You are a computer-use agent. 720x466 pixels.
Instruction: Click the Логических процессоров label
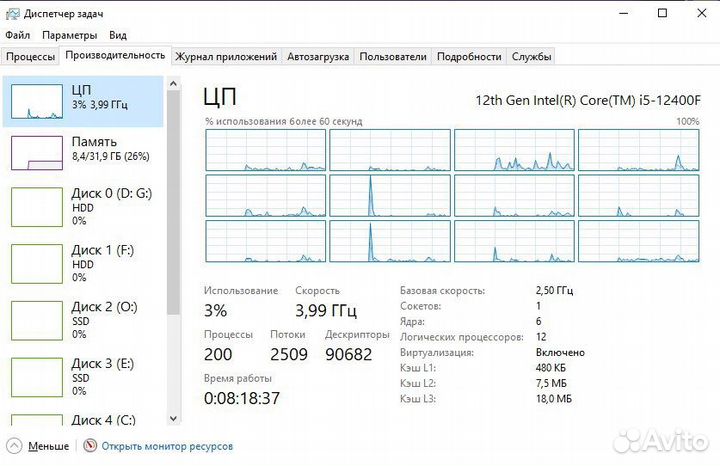pyautogui.click(x=461, y=337)
